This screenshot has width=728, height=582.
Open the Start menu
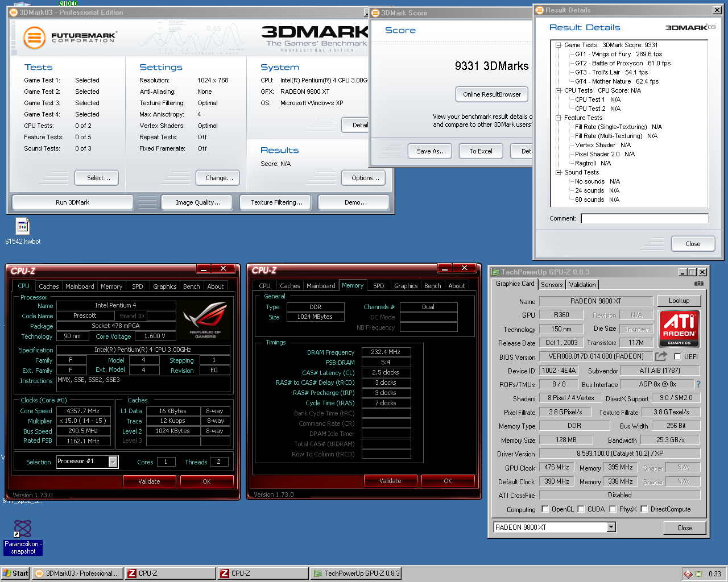coord(15,573)
